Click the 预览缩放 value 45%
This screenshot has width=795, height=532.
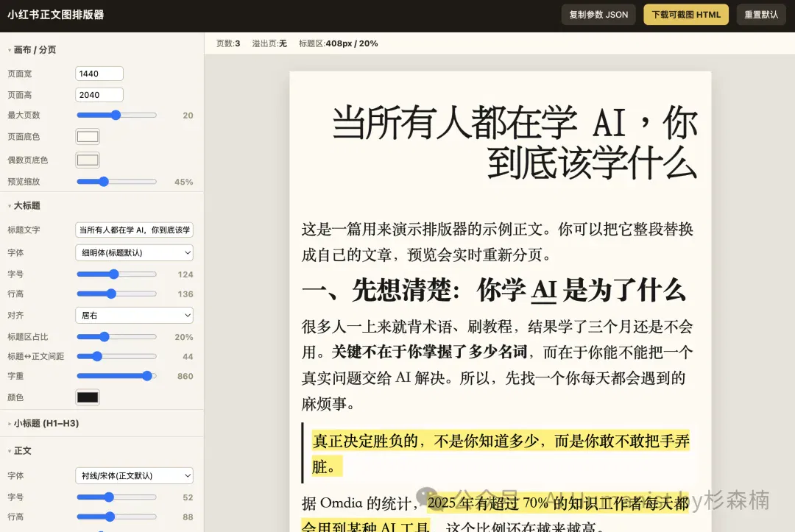point(183,182)
